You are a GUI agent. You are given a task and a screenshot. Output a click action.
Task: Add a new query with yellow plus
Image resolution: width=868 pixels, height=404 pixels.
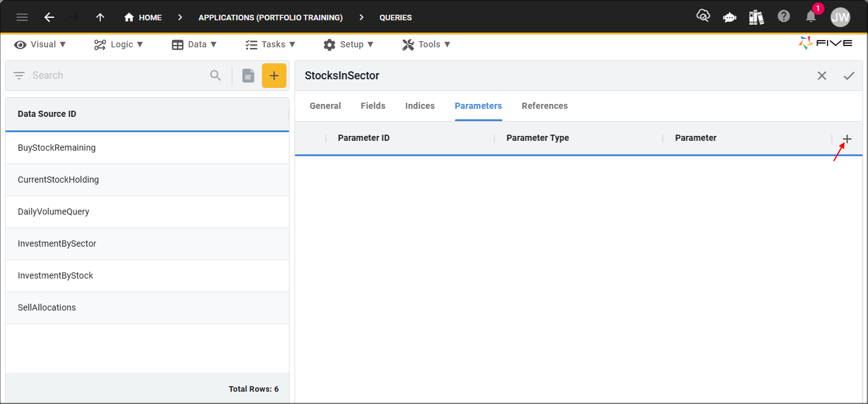point(274,76)
